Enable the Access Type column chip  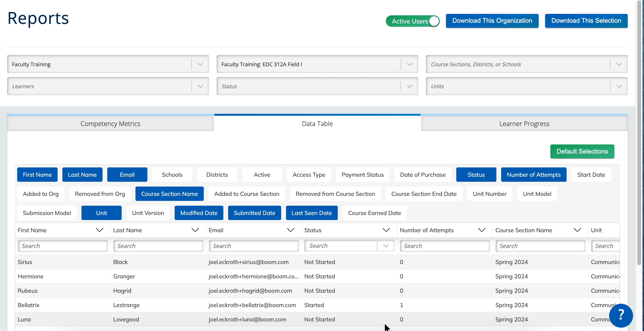tap(309, 175)
